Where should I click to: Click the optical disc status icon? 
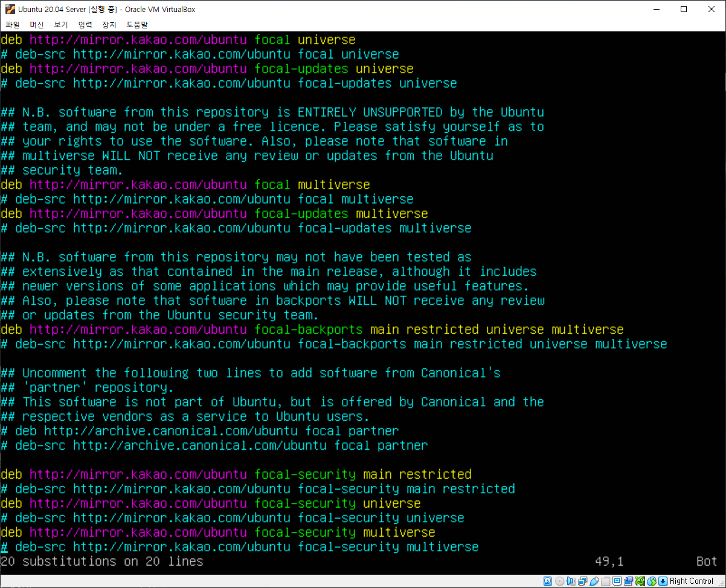559,581
